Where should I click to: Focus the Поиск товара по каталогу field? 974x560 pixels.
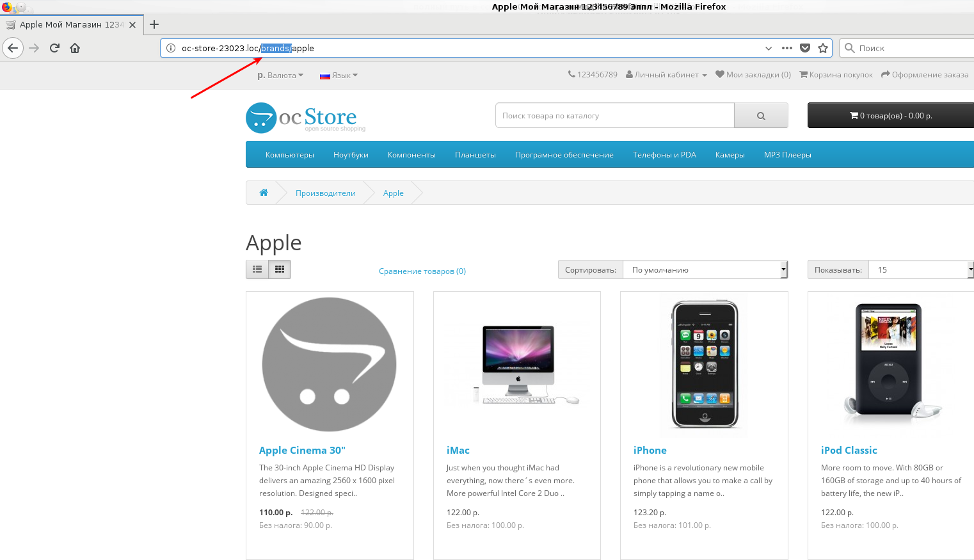(614, 116)
